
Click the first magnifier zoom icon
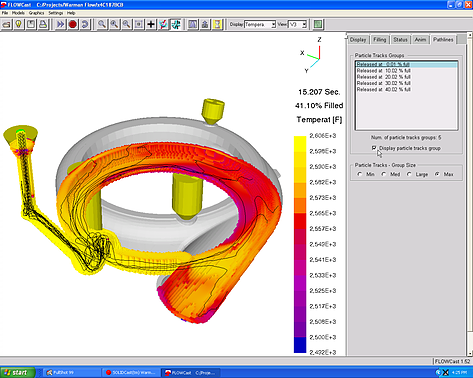[102, 24]
